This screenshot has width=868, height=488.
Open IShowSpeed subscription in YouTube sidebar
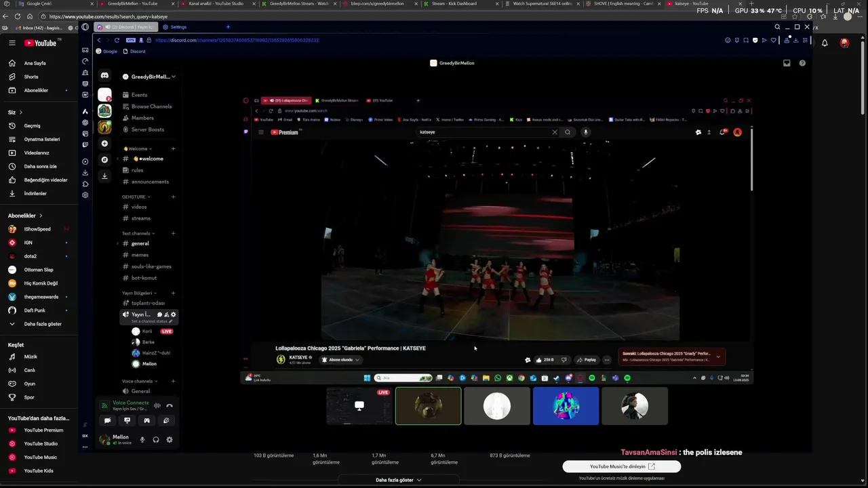click(x=37, y=229)
